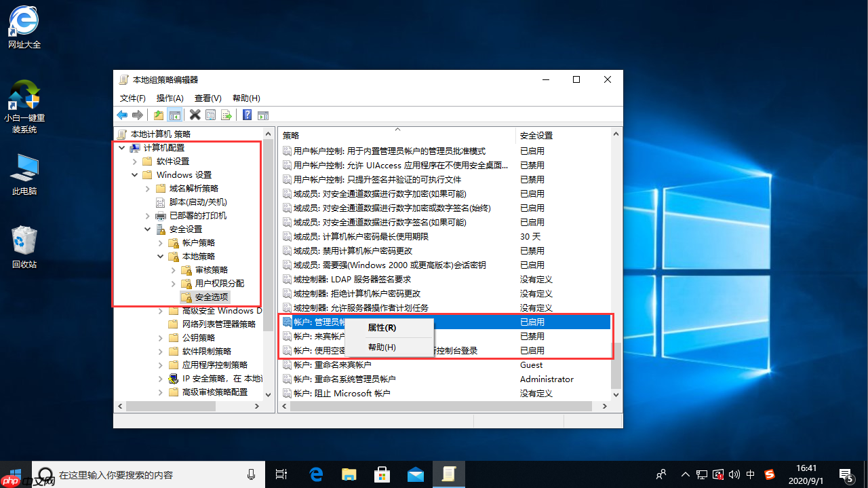Toggle the show/hide action pane icon

click(263, 115)
